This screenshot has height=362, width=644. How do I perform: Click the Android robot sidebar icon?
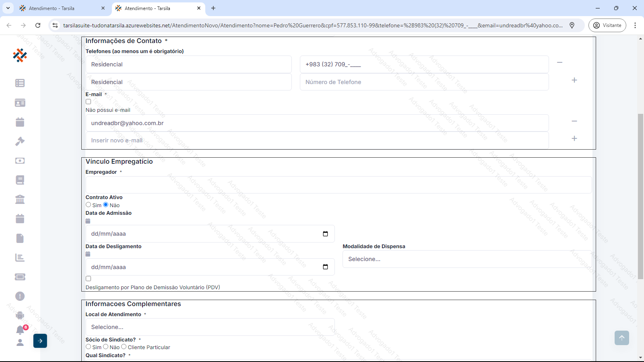(x=20, y=315)
